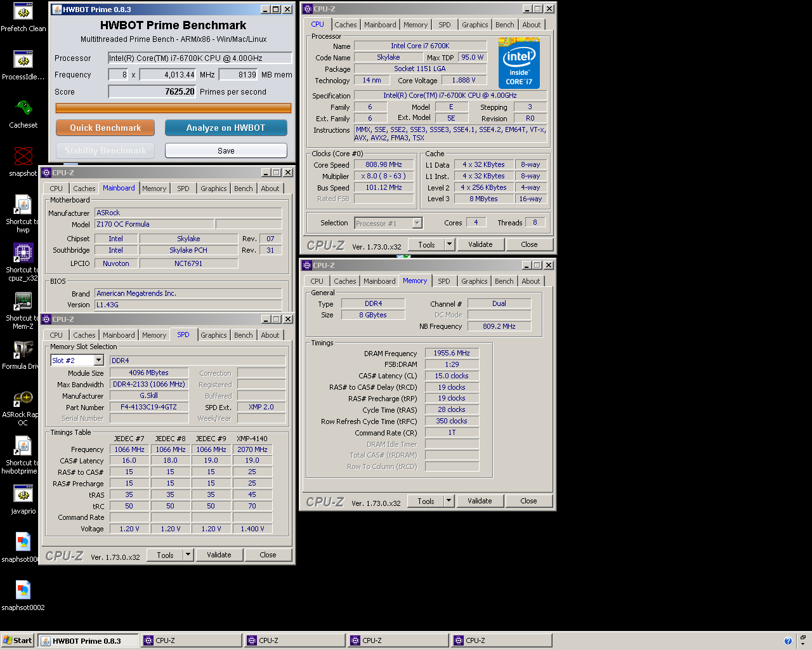The width and height of the screenshot is (812, 650).
Task: Click the Memory CPU-Z window title icon
Action: pyautogui.click(x=308, y=265)
